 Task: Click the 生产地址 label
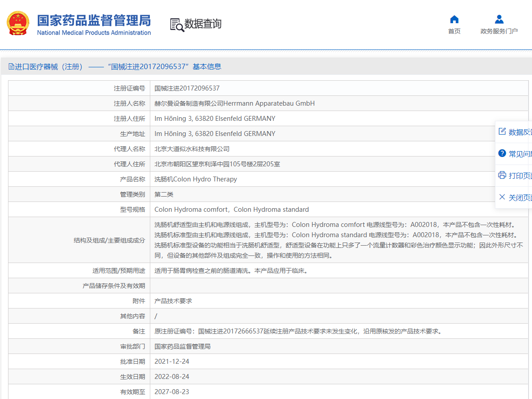coord(132,134)
